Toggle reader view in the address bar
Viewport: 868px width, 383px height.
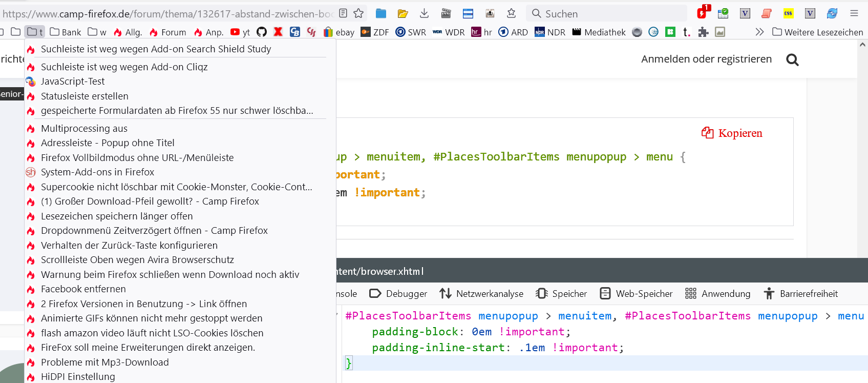343,13
